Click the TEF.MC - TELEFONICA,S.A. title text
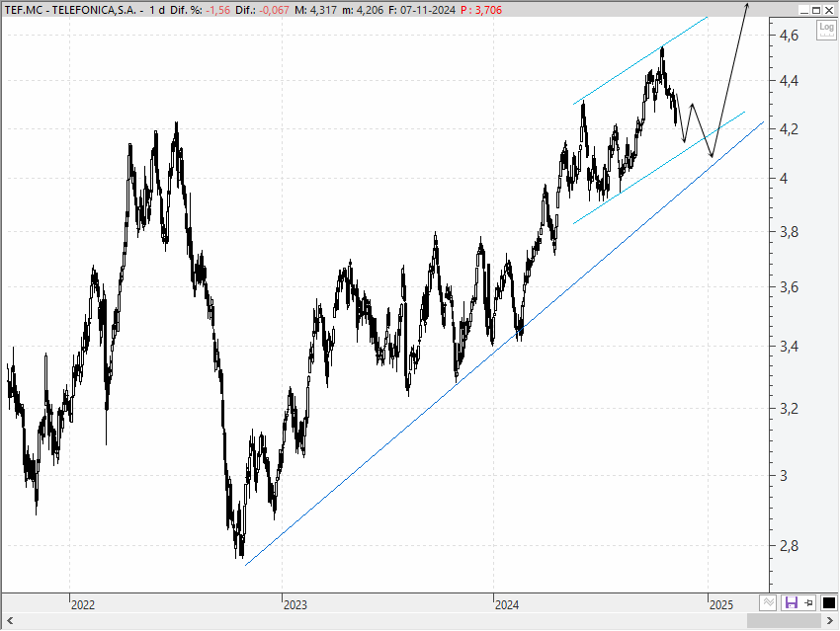This screenshot has width=840, height=631. 70,10
